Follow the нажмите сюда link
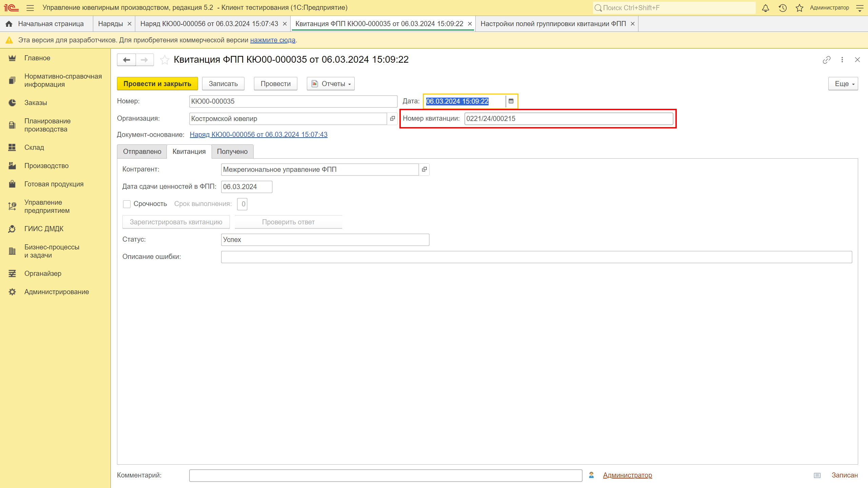This screenshot has height=488, width=868. (273, 40)
